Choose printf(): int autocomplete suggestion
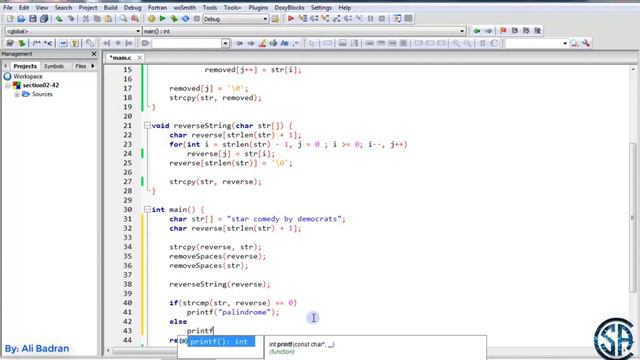This screenshot has width=640, height=360. (x=220, y=341)
